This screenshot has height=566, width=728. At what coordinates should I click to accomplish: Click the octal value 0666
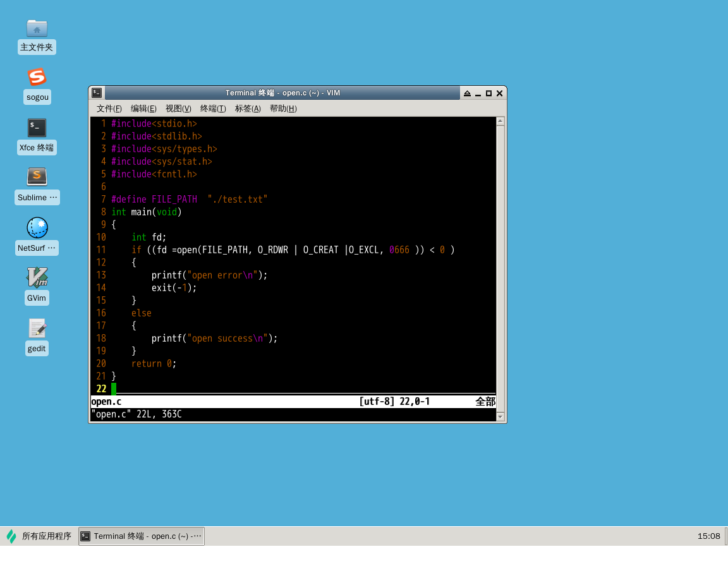pyautogui.click(x=399, y=250)
